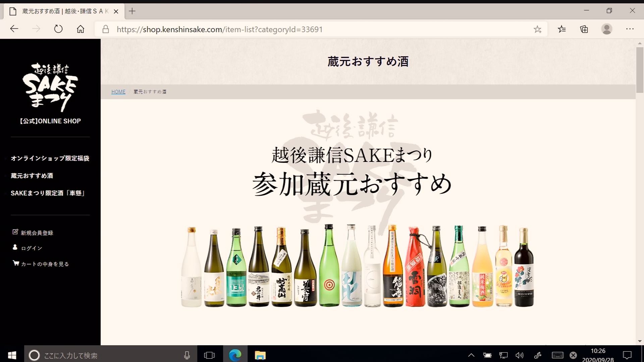Close the 蔵元おすすめ酒 tab

click(116, 11)
